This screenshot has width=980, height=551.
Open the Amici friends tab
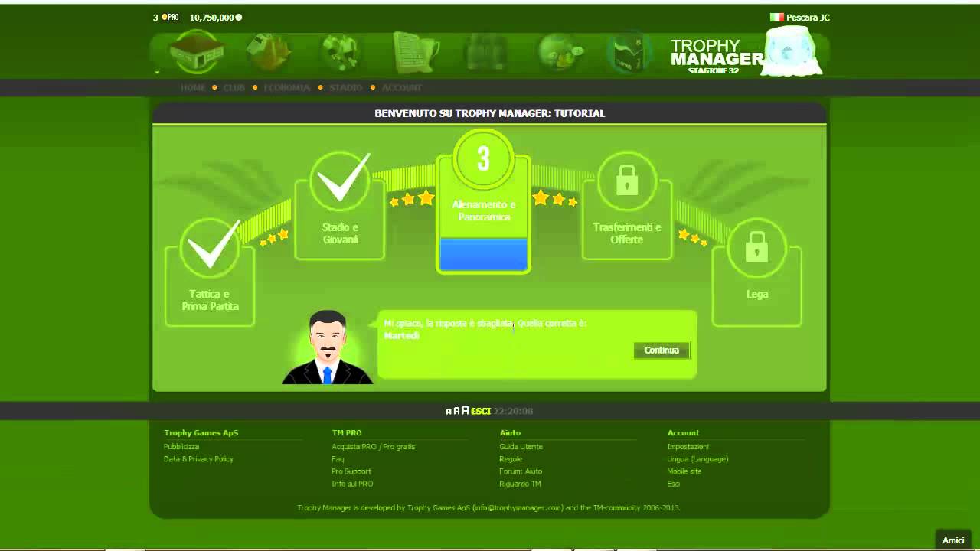[953, 540]
